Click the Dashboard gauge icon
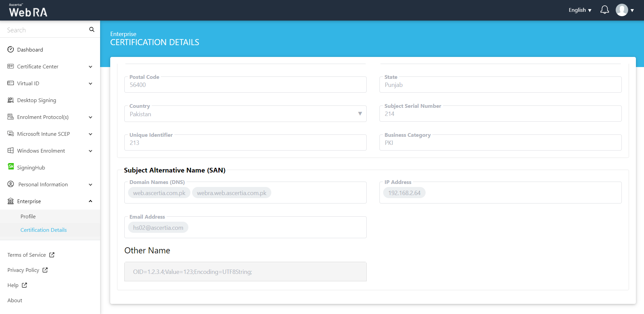The height and width of the screenshot is (314, 644). [11, 50]
